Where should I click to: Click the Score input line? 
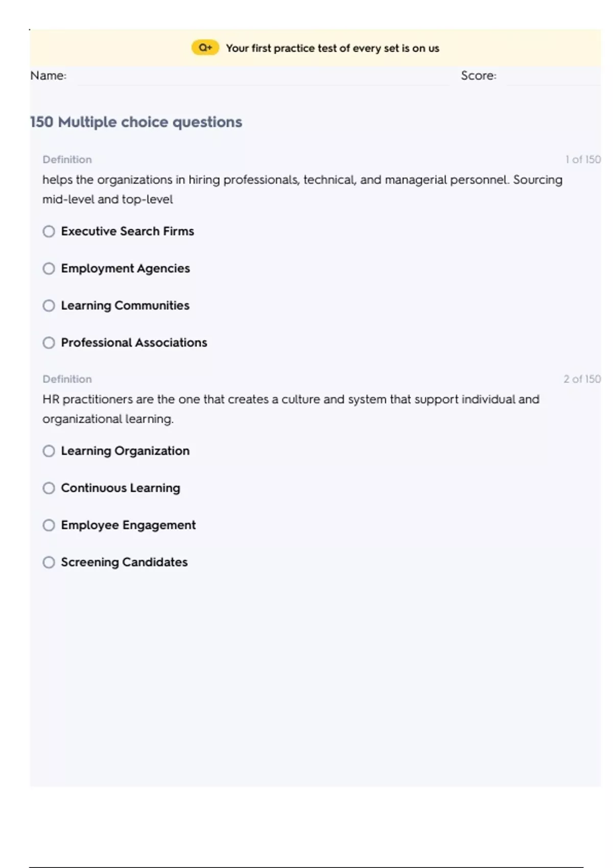click(552, 77)
